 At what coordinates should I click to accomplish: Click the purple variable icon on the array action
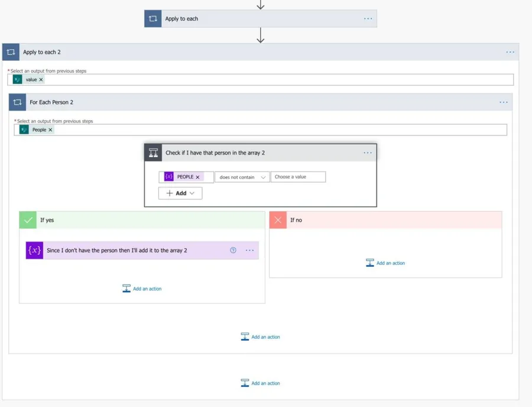34,250
